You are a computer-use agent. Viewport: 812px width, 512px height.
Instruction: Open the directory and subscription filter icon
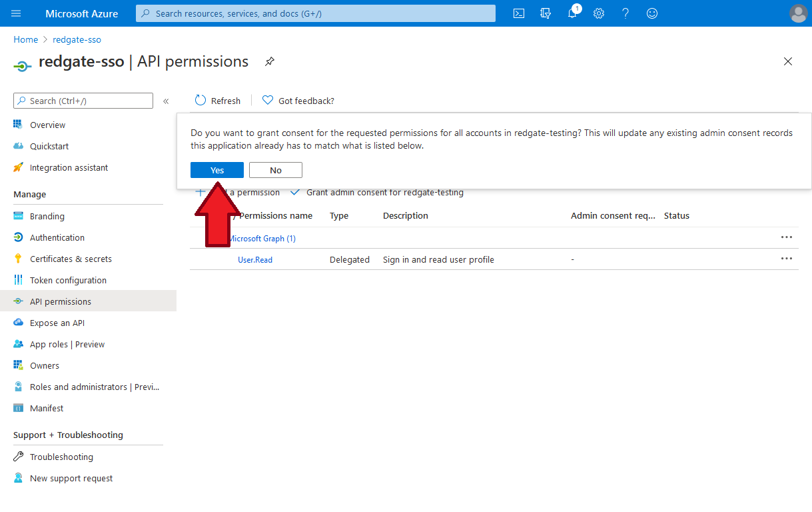(546, 13)
